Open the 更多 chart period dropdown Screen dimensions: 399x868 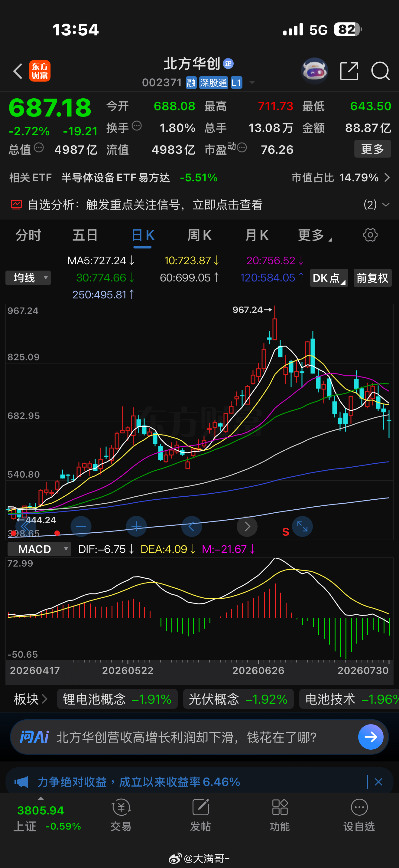tap(315, 235)
